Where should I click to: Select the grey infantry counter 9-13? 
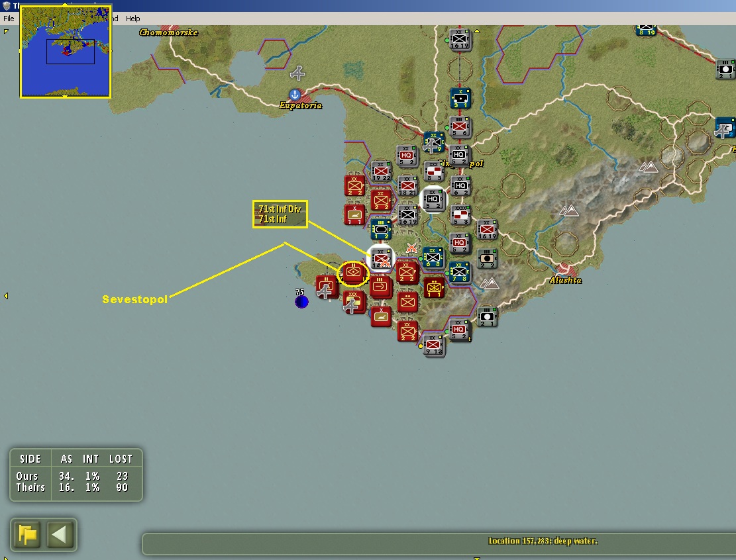tap(434, 346)
